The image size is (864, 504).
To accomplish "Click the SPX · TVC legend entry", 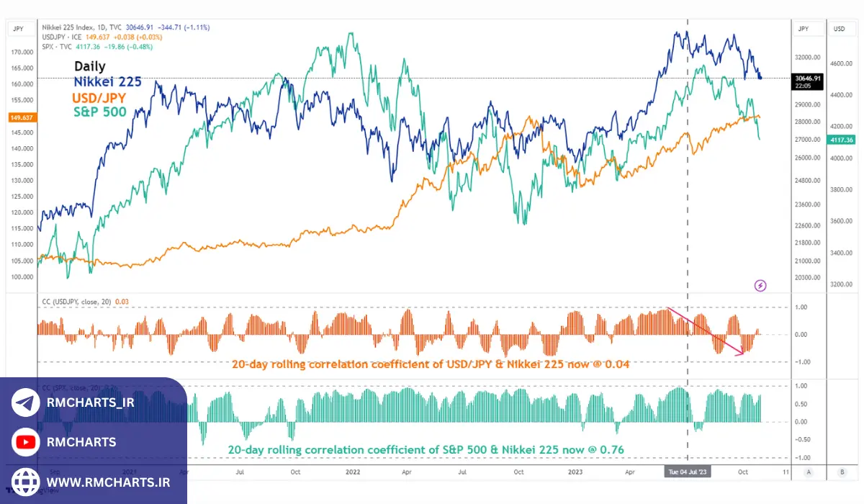I will (56, 46).
